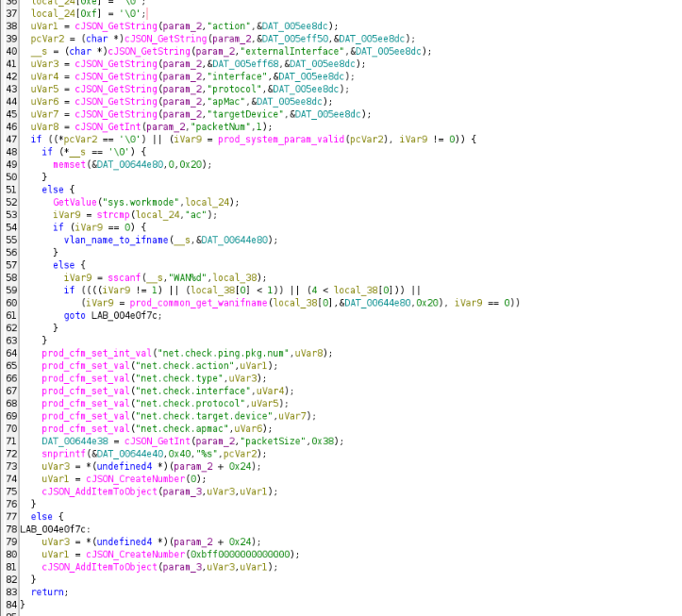Click the DAT_005eff50 reference on line 39
Viewport: 682px width, 616px height.
pyautogui.click(x=295, y=39)
